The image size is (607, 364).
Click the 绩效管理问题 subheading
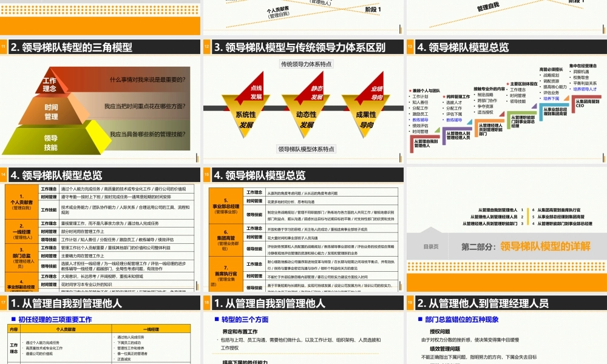pos(445,348)
